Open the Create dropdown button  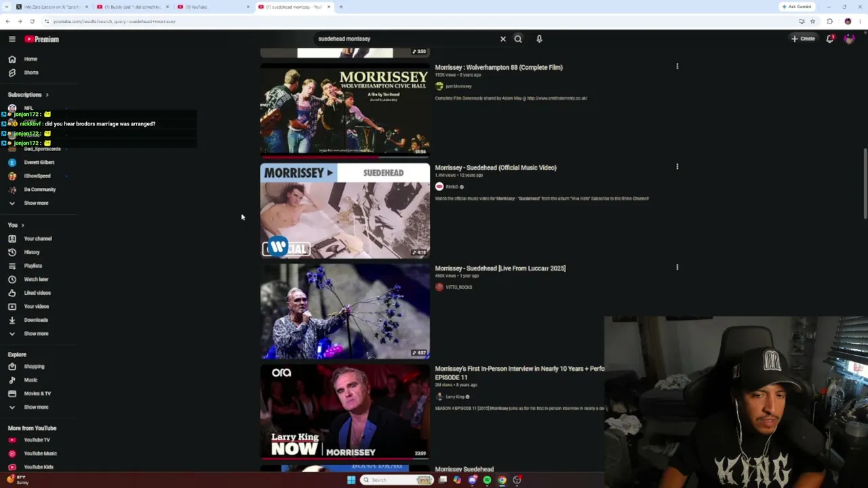click(x=803, y=39)
